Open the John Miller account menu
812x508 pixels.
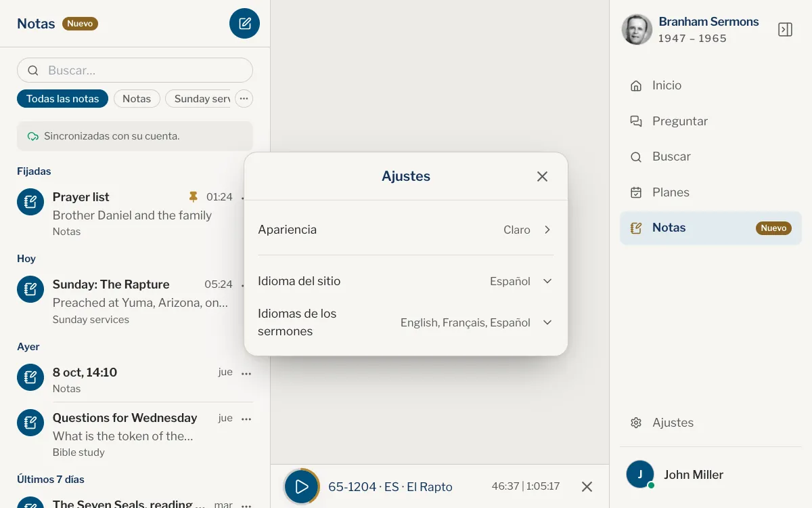pos(710,475)
